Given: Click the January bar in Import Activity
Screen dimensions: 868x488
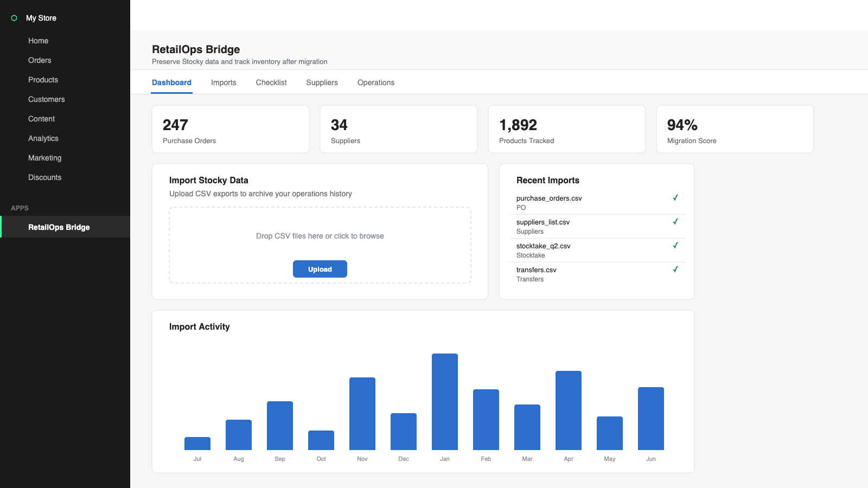Looking at the screenshot, I should click(x=445, y=402).
